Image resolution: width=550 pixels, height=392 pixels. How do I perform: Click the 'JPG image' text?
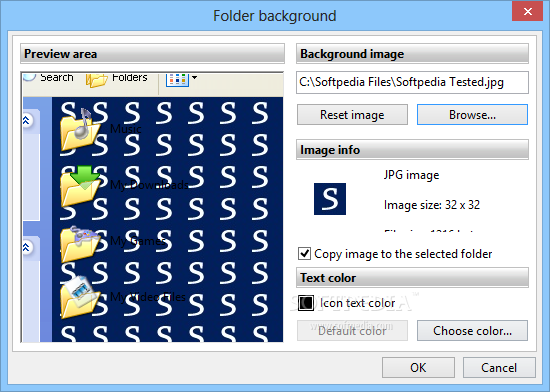coord(411,175)
